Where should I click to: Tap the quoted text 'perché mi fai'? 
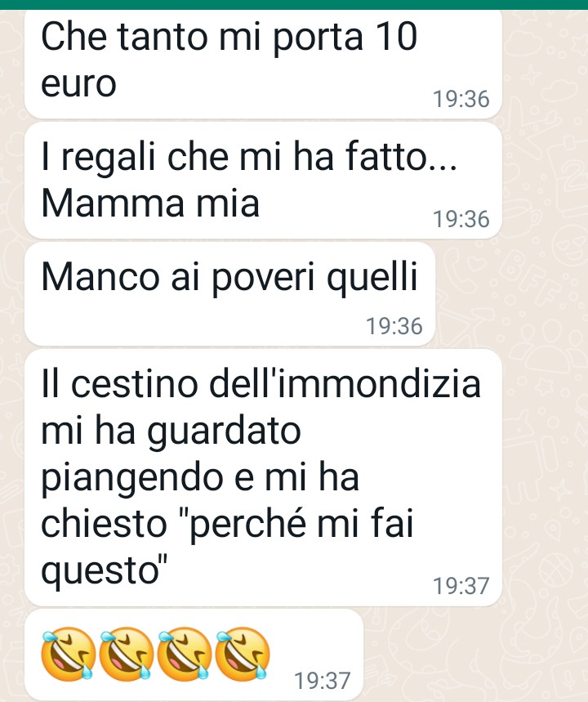pyautogui.click(x=301, y=524)
